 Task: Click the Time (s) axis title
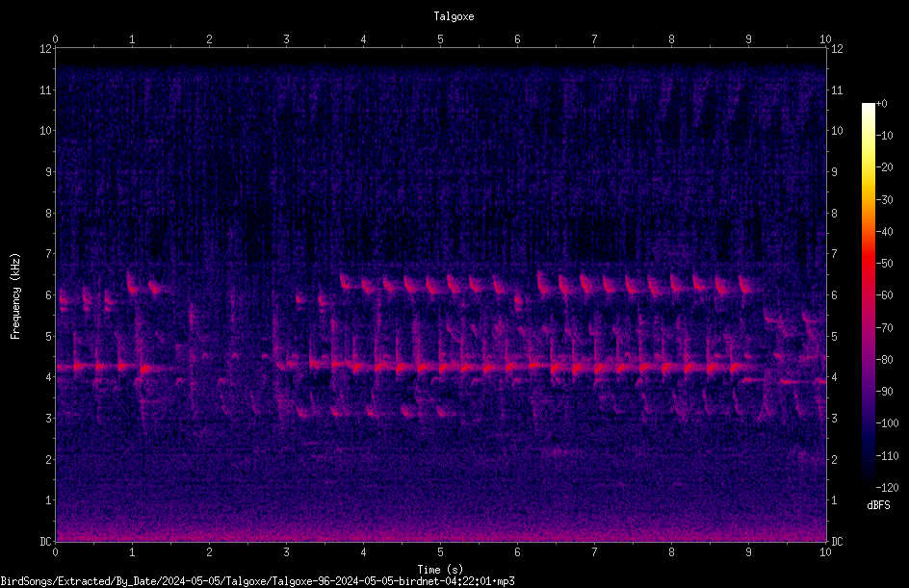coord(441,570)
